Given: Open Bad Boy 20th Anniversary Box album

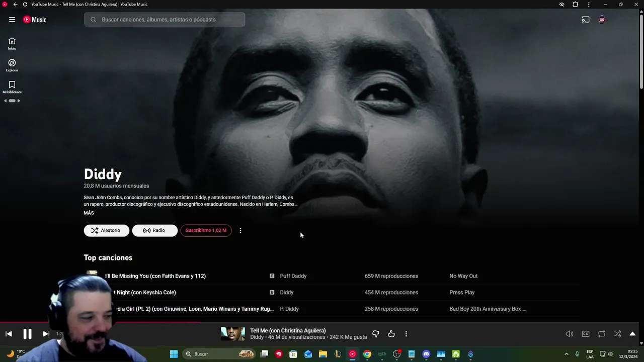Looking at the screenshot, I should 487,309.
